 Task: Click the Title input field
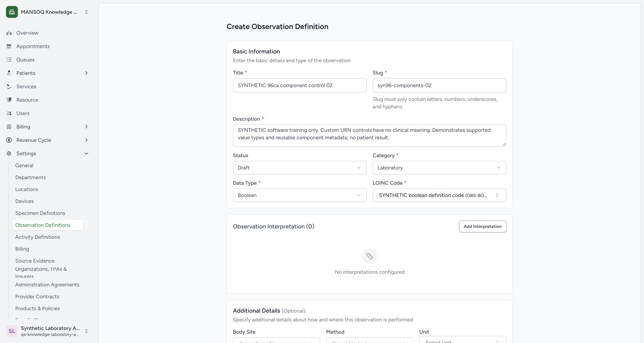click(x=300, y=85)
